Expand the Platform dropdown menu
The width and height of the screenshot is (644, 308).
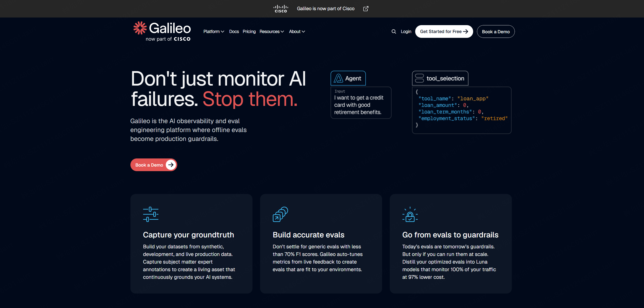point(214,31)
